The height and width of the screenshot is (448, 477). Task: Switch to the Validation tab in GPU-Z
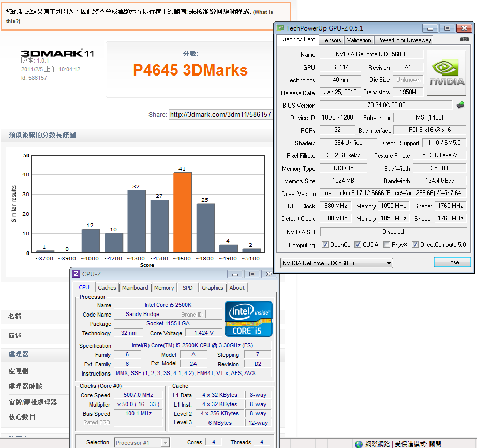point(359,40)
